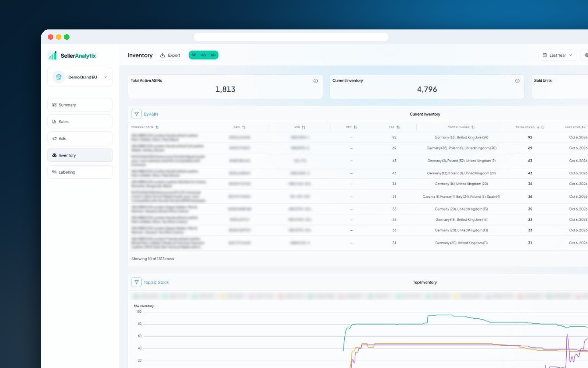Click the filter icon beside Top 20: Stock
Image resolution: width=588 pixels, height=368 pixels.
(136, 282)
